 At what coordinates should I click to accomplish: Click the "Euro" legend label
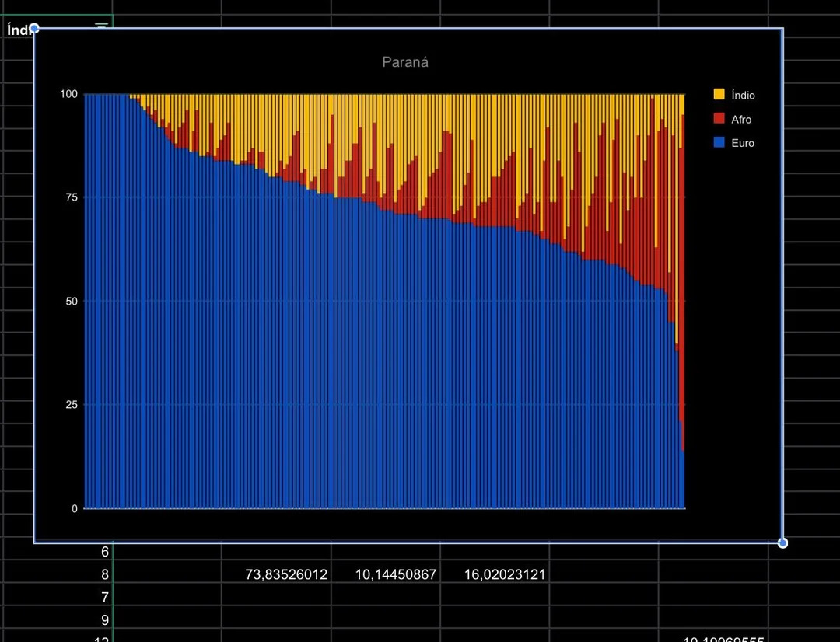[743, 143]
